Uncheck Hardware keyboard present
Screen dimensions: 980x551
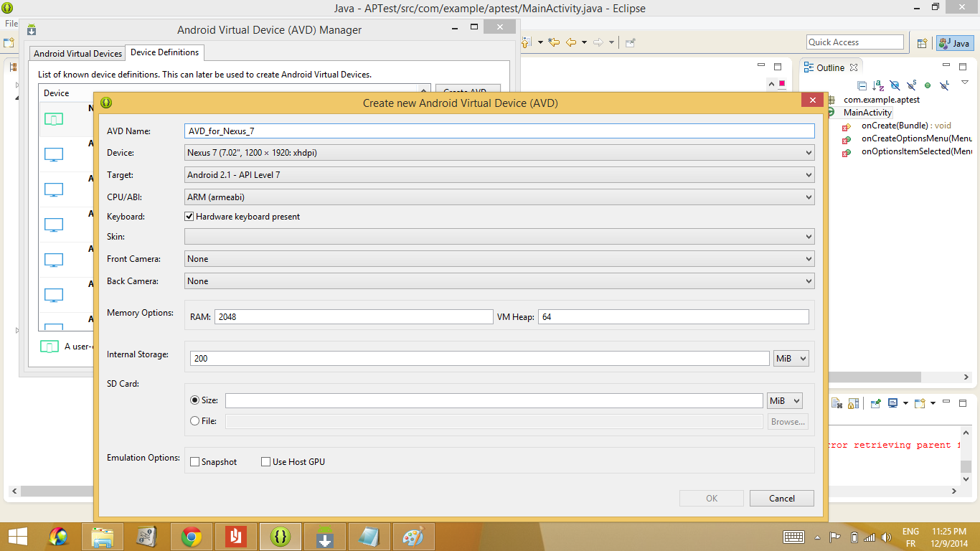point(189,216)
